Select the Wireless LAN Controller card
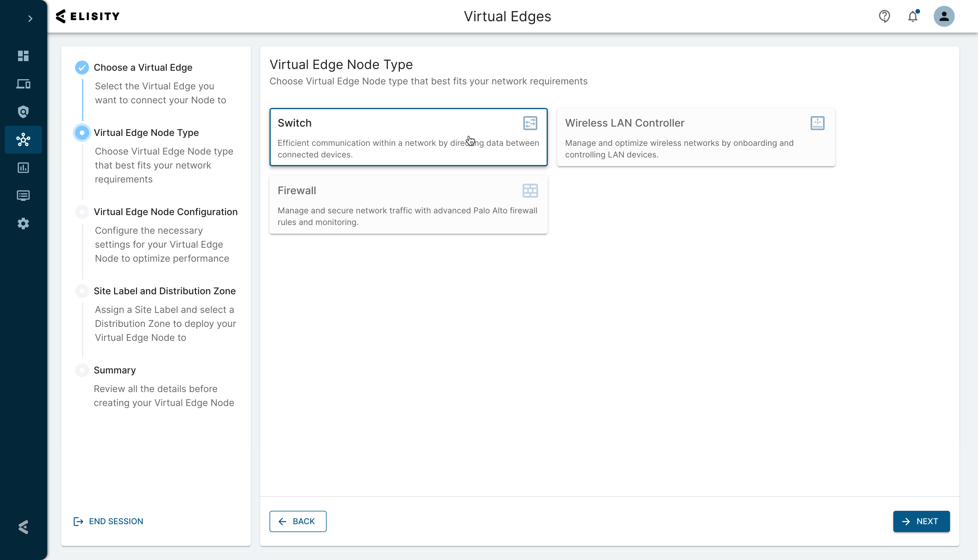The height and width of the screenshot is (560, 978). pos(695,137)
